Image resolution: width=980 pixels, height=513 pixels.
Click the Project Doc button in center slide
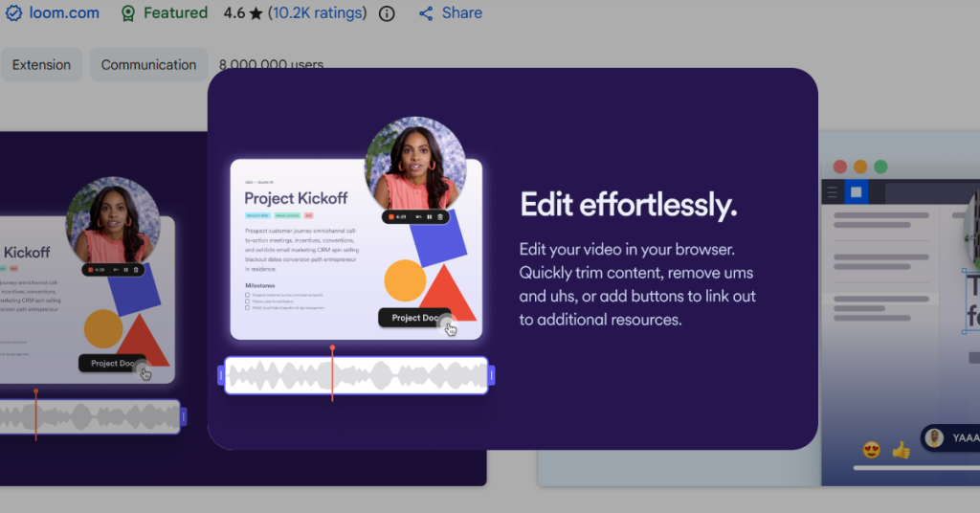point(413,318)
